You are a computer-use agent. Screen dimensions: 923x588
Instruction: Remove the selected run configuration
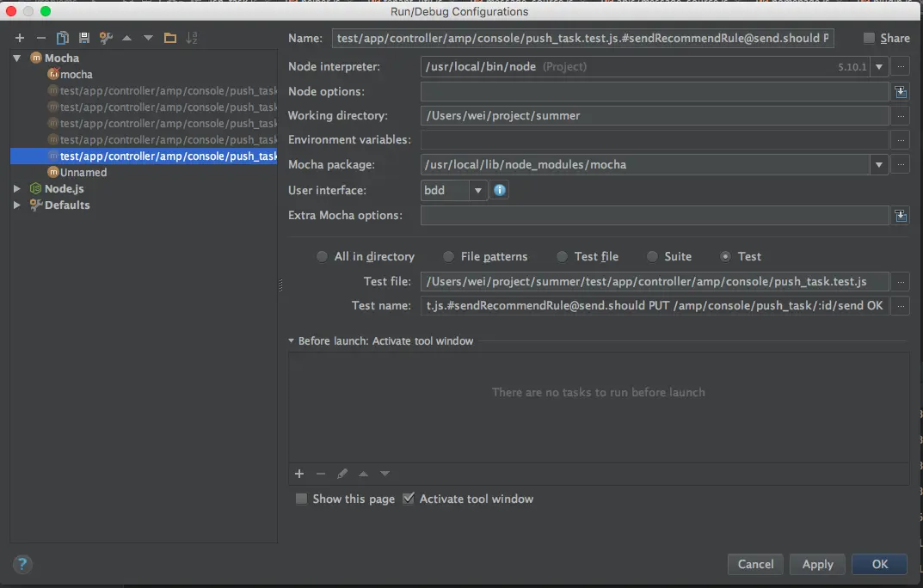click(40, 38)
